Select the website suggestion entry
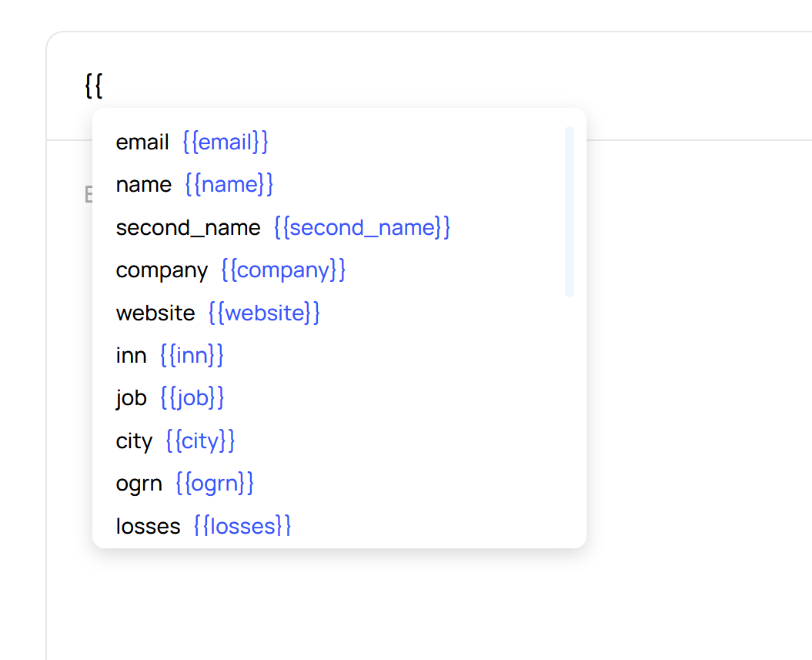This screenshot has height=660, width=812. click(x=155, y=313)
